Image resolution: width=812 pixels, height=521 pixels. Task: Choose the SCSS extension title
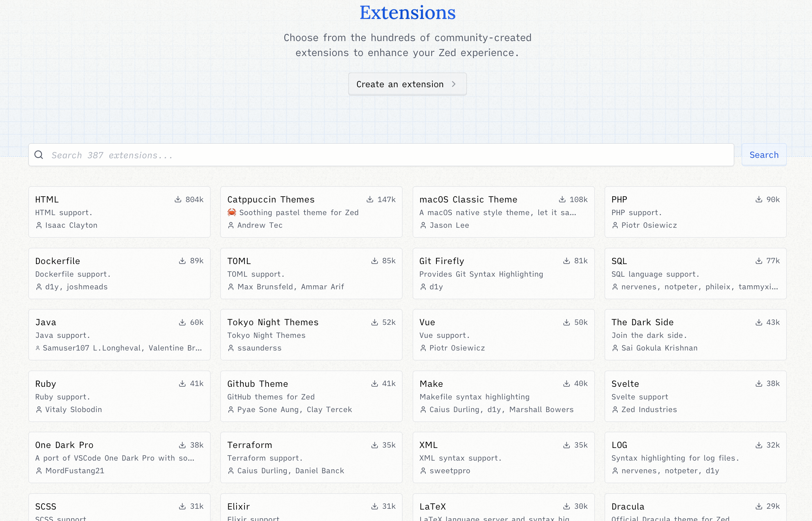46,507
